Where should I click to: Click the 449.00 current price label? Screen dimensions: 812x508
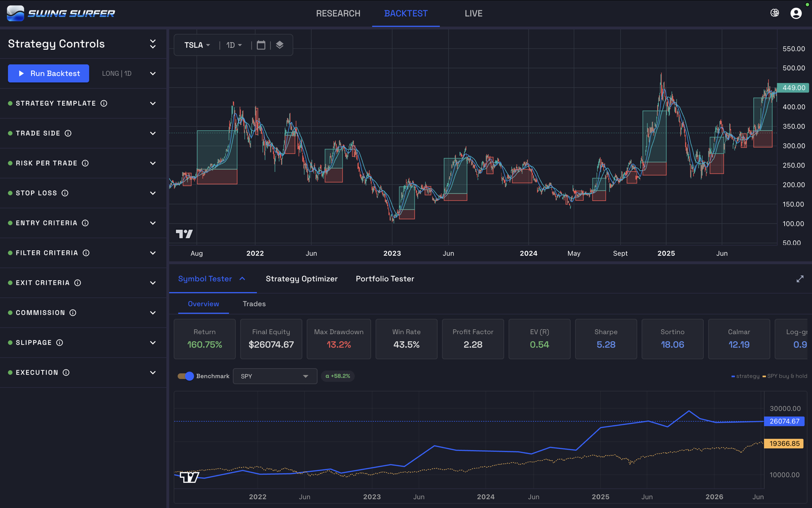tap(793, 88)
